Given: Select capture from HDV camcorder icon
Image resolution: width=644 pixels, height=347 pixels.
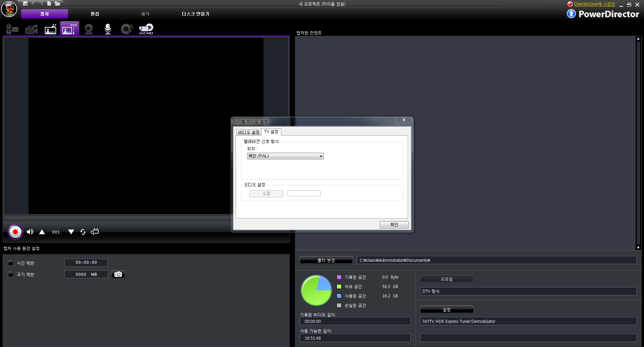Looking at the screenshot, I should click(x=32, y=29).
